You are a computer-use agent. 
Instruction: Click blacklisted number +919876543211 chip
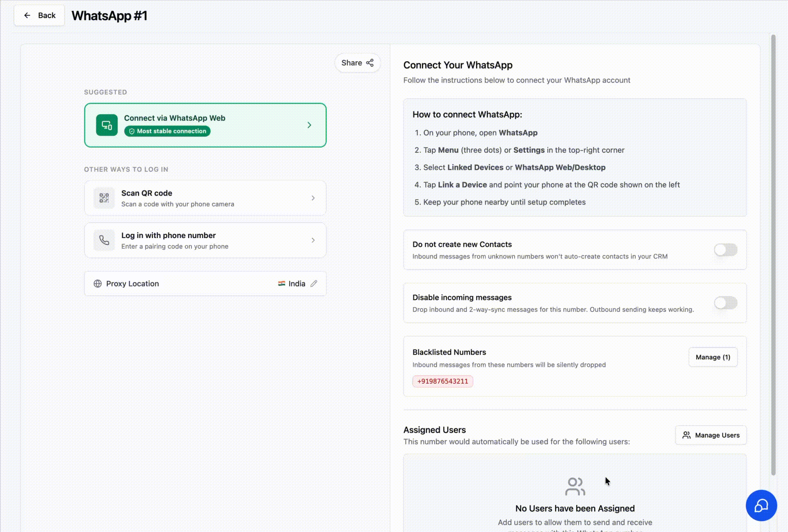pyautogui.click(x=442, y=381)
